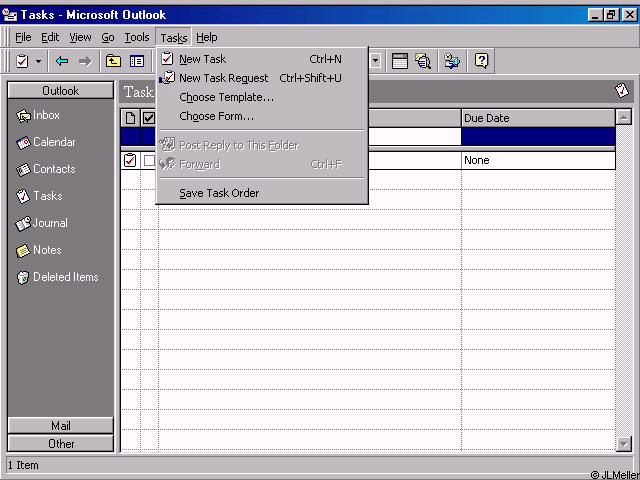Restore the Outlook window size
The image size is (640, 480).
pos(611,16)
